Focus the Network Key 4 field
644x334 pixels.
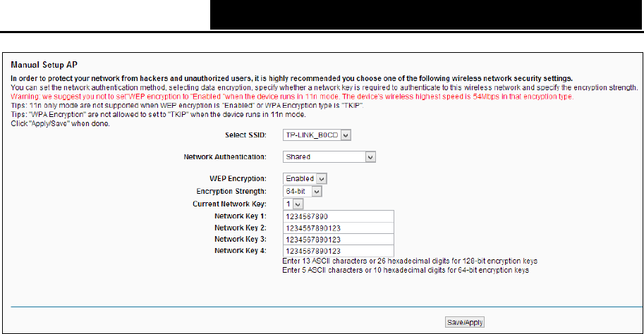[x=339, y=251]
